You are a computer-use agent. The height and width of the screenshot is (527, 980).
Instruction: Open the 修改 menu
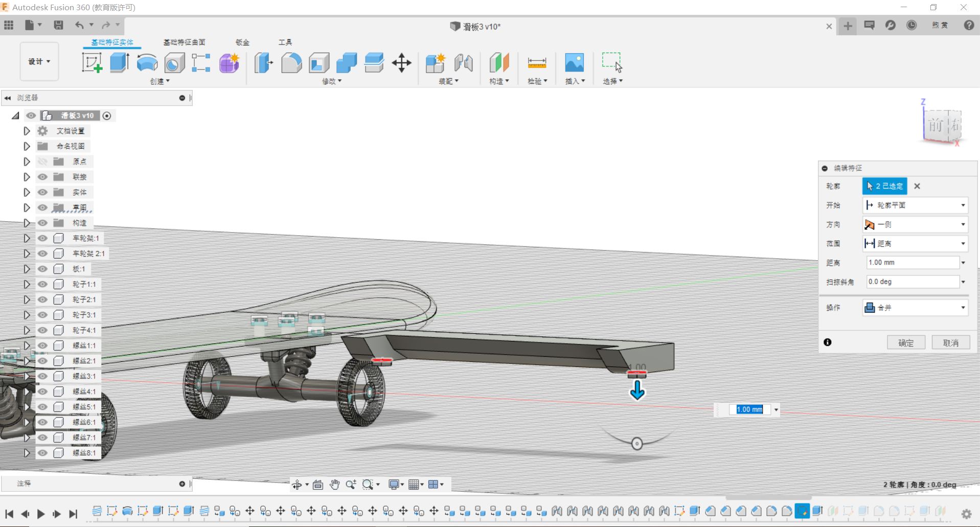point(332,81)
